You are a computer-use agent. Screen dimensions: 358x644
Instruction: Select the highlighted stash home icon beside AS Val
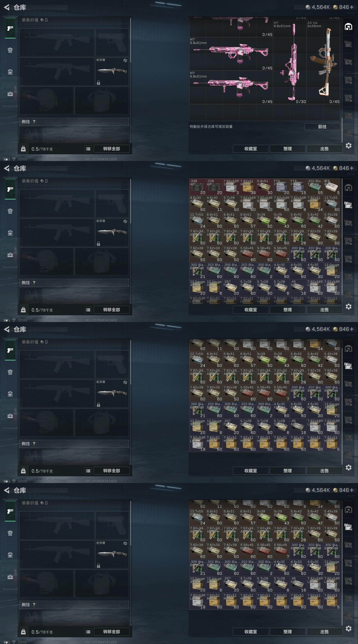click(x=348, y=27)
